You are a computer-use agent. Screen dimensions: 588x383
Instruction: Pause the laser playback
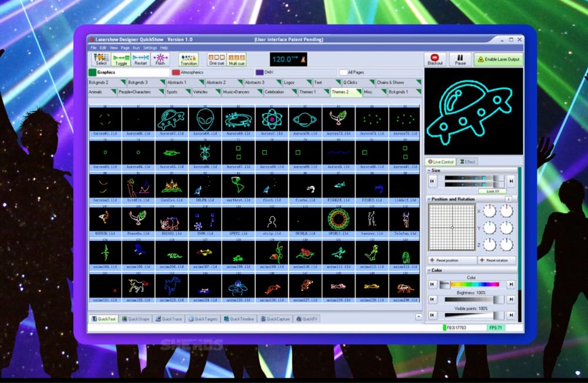click(x=460, y=59)
